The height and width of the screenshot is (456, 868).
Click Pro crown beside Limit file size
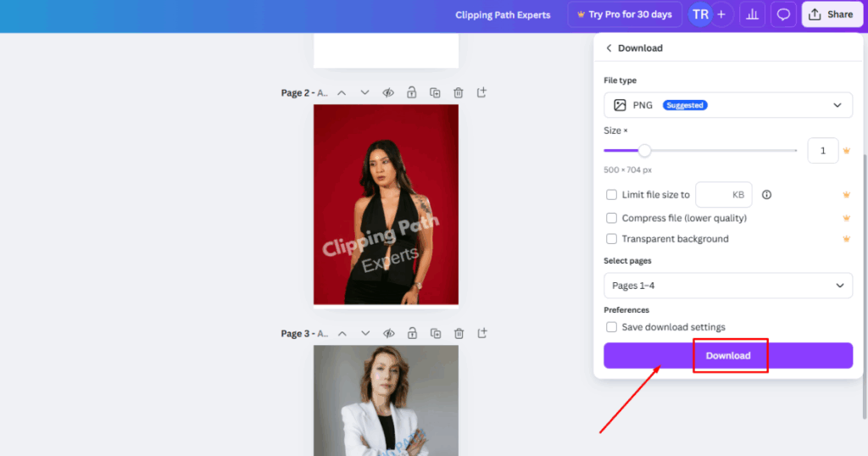(847, 195)
